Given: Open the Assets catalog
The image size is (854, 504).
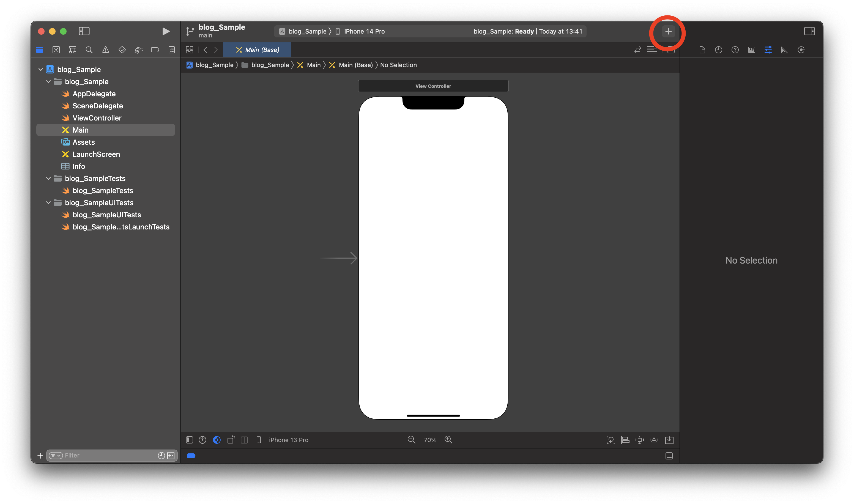Looking at the screenshot, I should pyautogui.click(x=84, y=142).
